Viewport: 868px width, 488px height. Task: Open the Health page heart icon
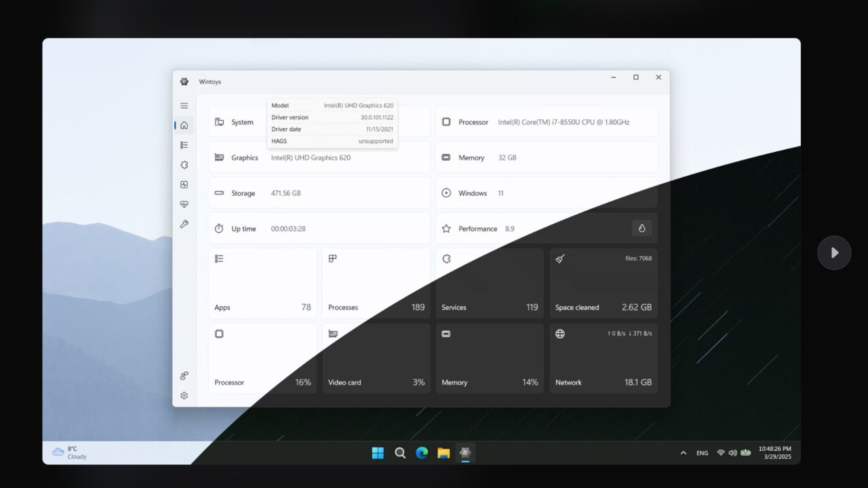184,204
